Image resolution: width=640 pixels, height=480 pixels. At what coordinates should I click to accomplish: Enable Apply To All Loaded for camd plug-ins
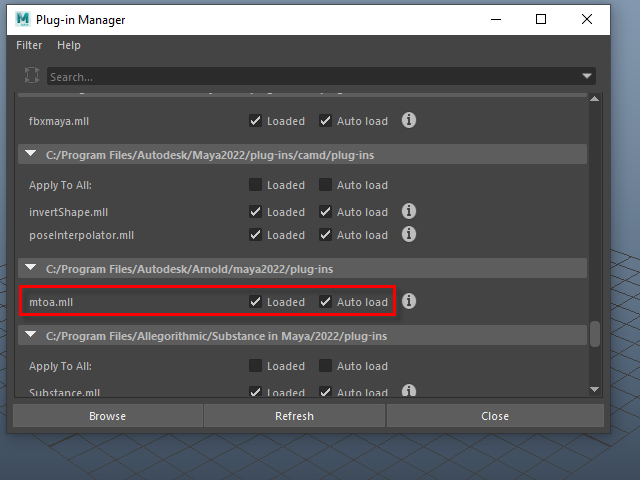pyautogui.click(x=256, y=185)
